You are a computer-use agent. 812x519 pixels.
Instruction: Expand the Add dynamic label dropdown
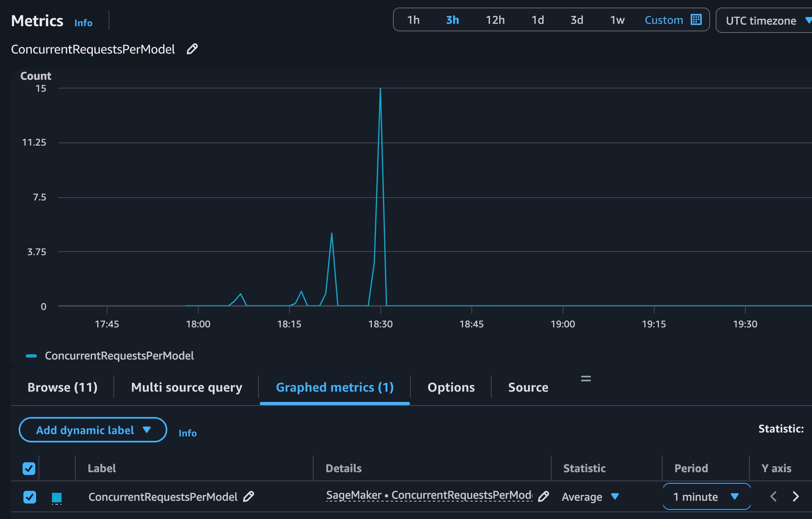point(92,430)
